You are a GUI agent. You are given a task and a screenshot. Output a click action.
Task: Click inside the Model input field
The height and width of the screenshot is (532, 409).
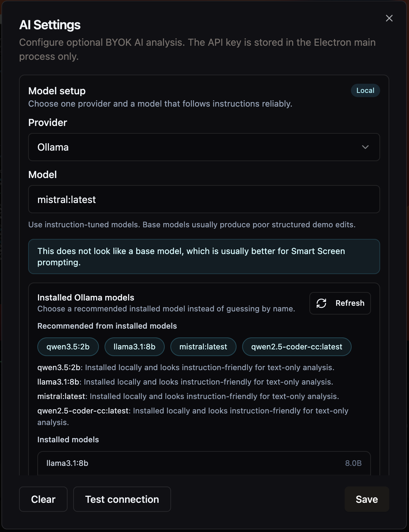point(204,199)
